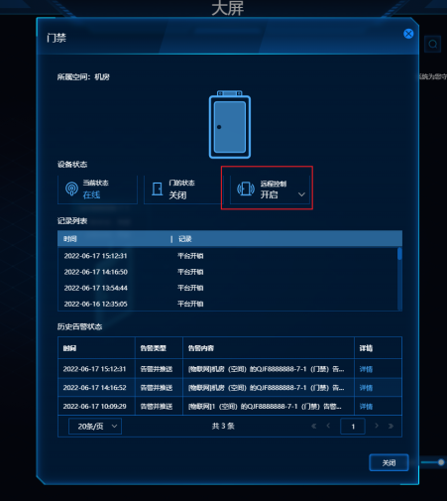Open 详情 link for 10:09:29 alarm
Screen dimensions: 448x501
(366, 407)
